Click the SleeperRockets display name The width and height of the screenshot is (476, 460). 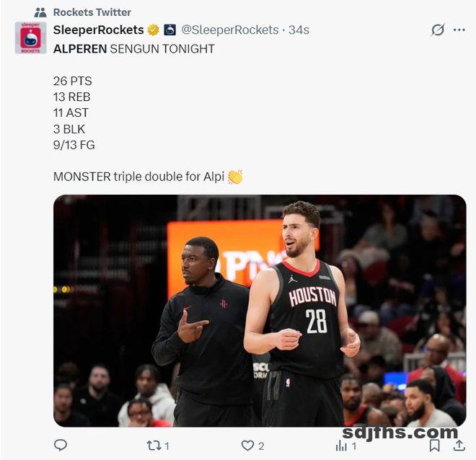(98, 30)
